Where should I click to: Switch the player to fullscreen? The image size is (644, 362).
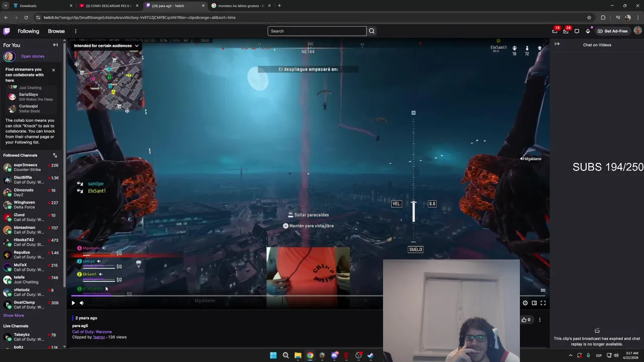click(x=543, y=303)
